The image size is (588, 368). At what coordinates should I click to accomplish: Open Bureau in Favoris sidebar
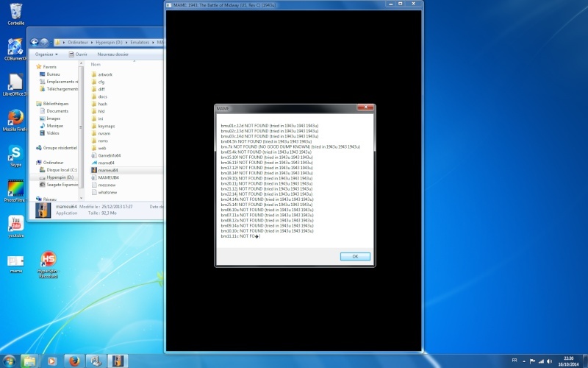[x=50, y=74]
